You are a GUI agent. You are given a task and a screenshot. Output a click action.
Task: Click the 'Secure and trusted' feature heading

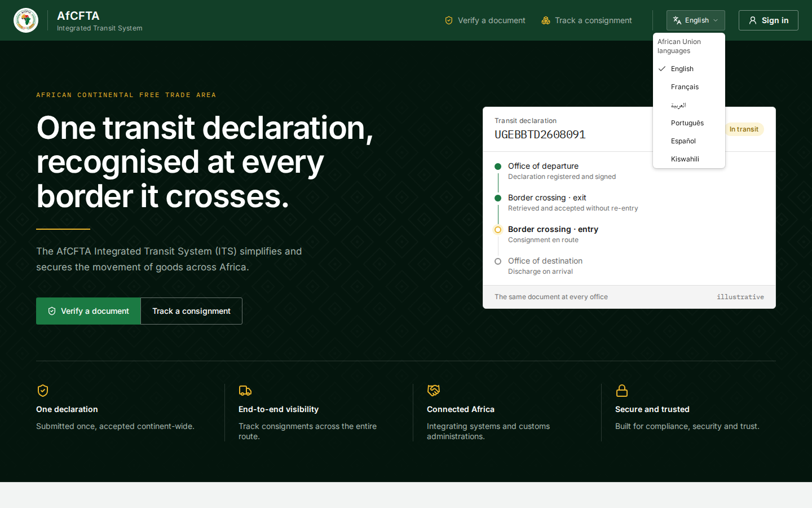coord(652,409)
